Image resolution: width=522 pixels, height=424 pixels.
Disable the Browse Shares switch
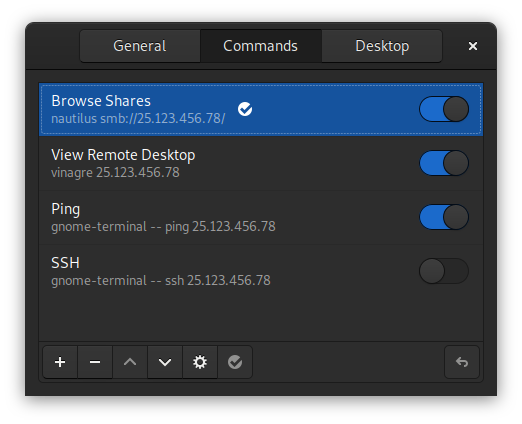click(x=444, y=109)
